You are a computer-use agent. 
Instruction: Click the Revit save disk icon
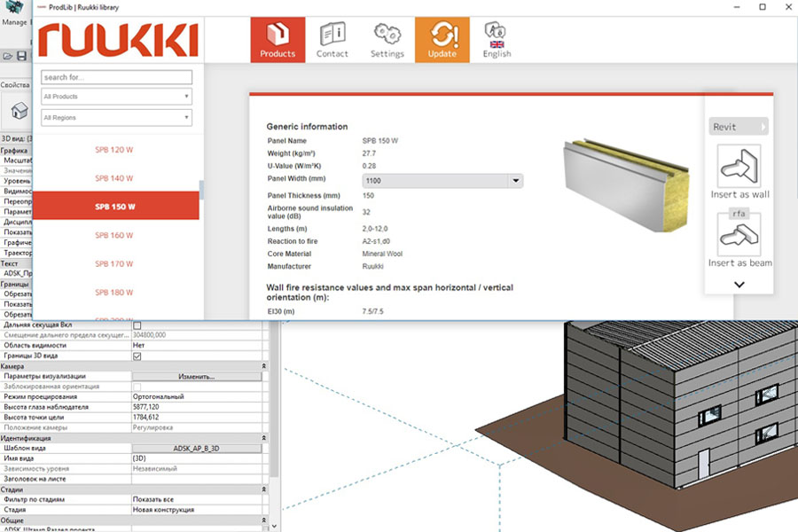(x=22, y=56)
